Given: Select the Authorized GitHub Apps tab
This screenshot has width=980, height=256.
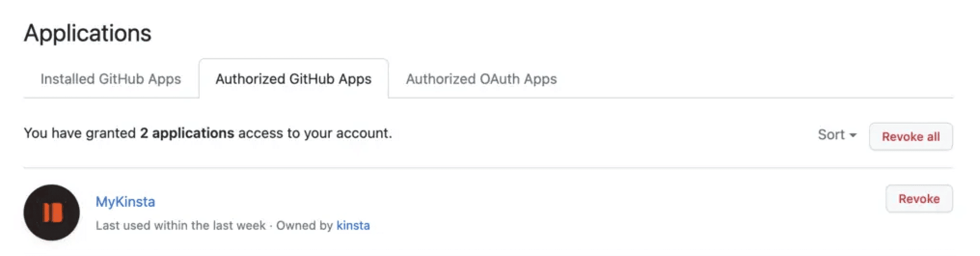Looking at the screenshot, I should point(293,79).
